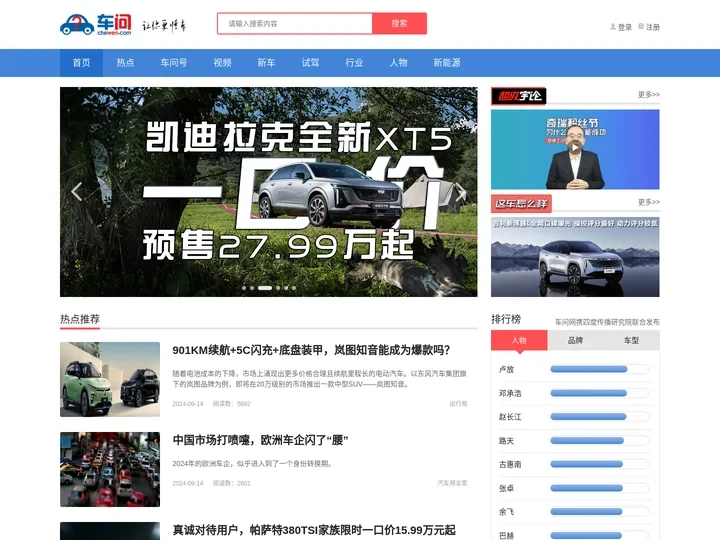This screenshot has width=720, height=540.
Task: Open article 901KM续航+5C闪充 headline
Action: click(311, 350)
